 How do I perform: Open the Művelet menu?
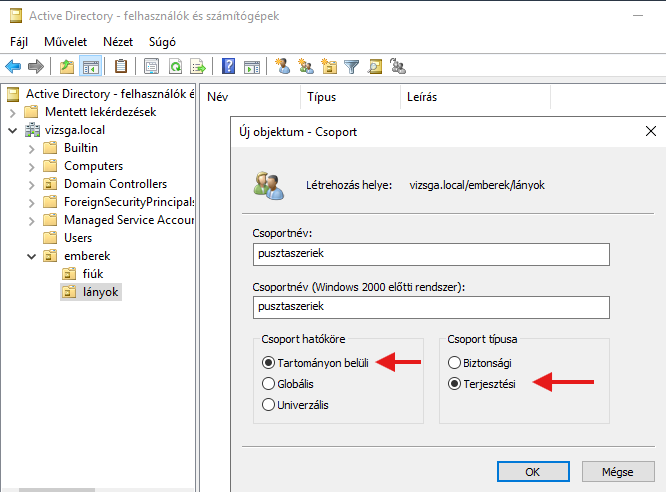pyautogui.click(x=65, y=42)
